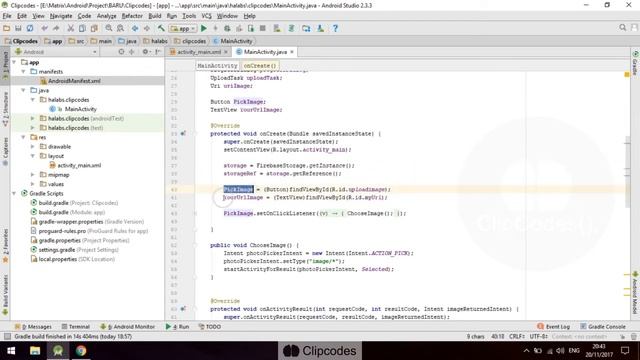Click the Debug app bug icon
Screen dimensions: 640x360
point(227,28)
